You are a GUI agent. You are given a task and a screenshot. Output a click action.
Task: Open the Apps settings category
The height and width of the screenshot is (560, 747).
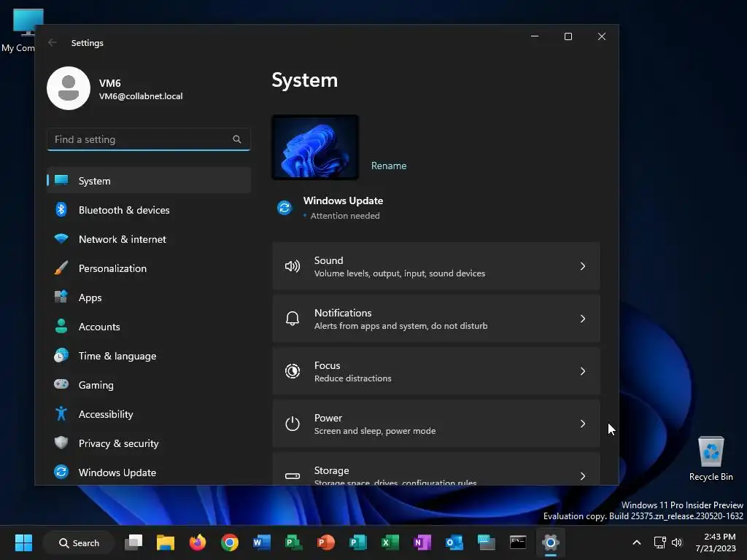coord(149,297)
